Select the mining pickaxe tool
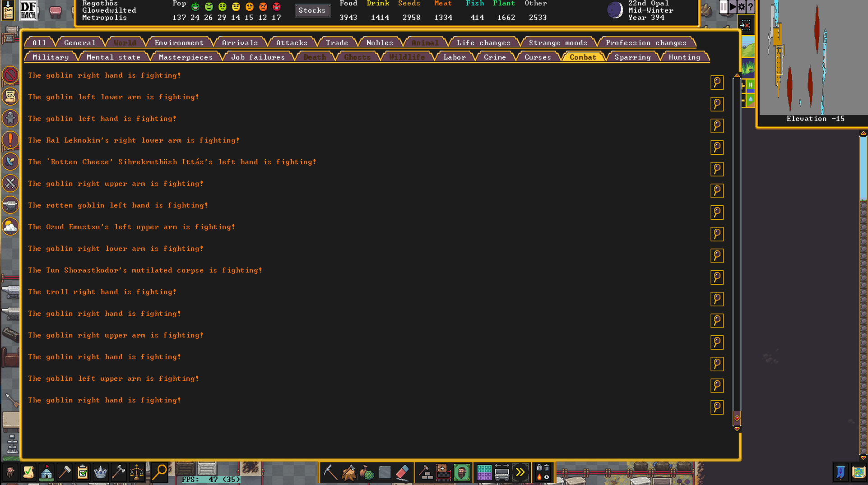This screenshot has height=485, width=868. coord(330,472)
